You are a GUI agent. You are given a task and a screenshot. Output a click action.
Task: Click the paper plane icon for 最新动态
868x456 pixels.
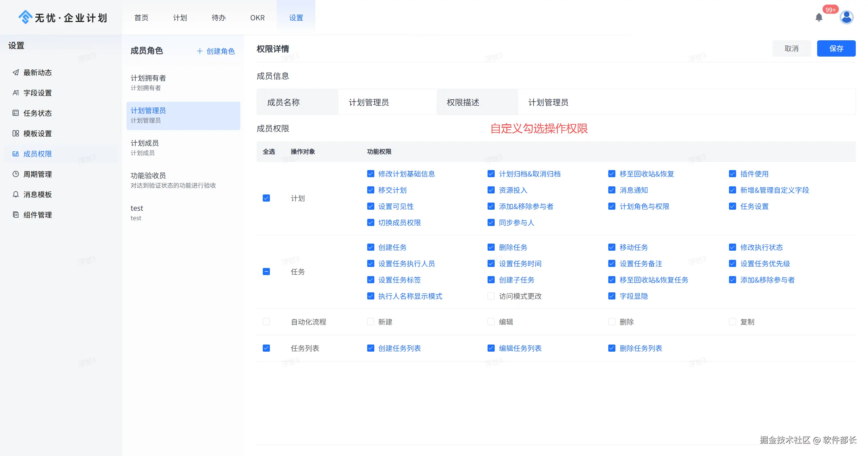pos(16,72)
